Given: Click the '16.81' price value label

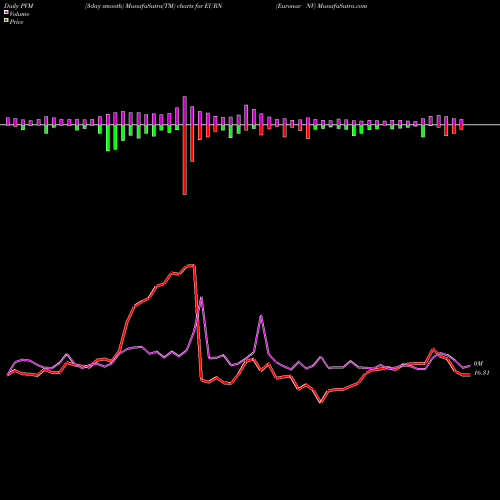Looking at the screenshot, I should point(482,373).
